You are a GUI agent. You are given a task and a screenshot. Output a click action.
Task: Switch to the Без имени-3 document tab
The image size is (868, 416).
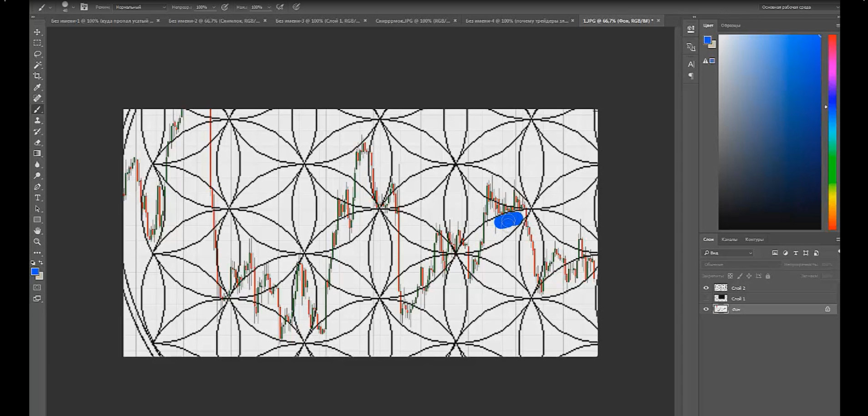[x=318, y=21]
